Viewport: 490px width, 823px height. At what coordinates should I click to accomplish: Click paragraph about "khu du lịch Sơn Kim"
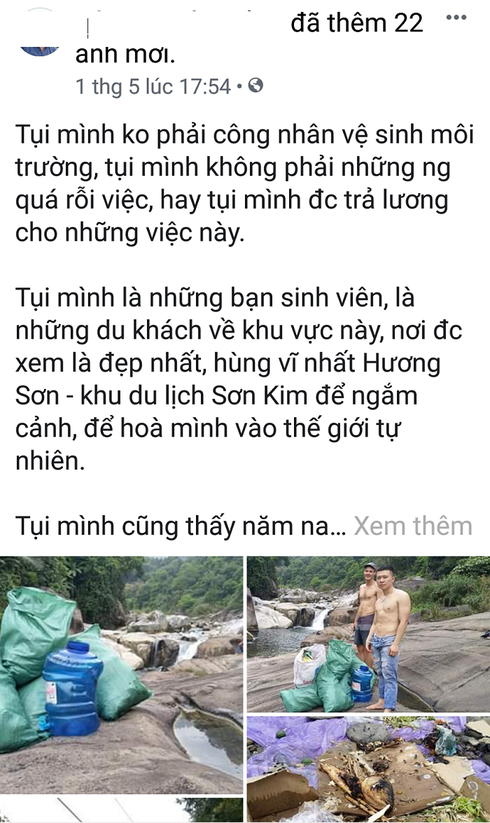239,379
